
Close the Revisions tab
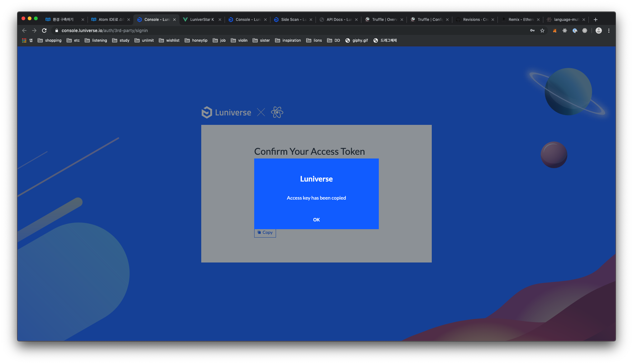coord(493,20)
